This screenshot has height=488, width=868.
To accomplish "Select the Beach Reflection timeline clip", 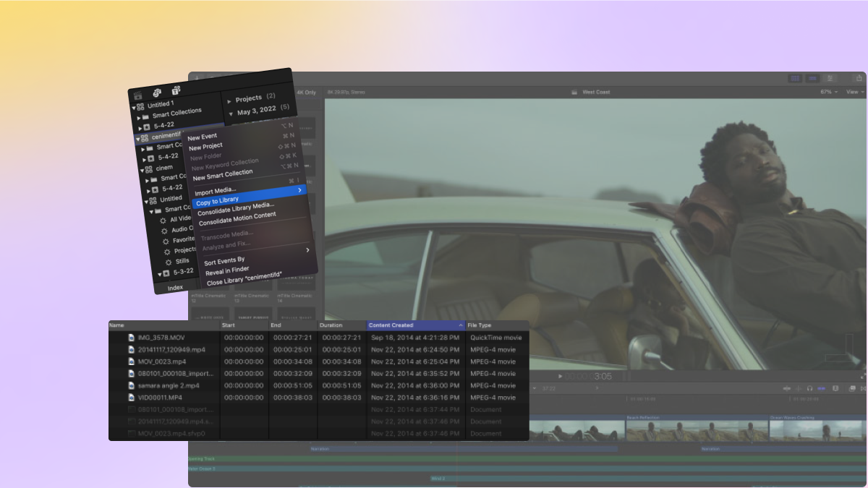I will (696, 429).
